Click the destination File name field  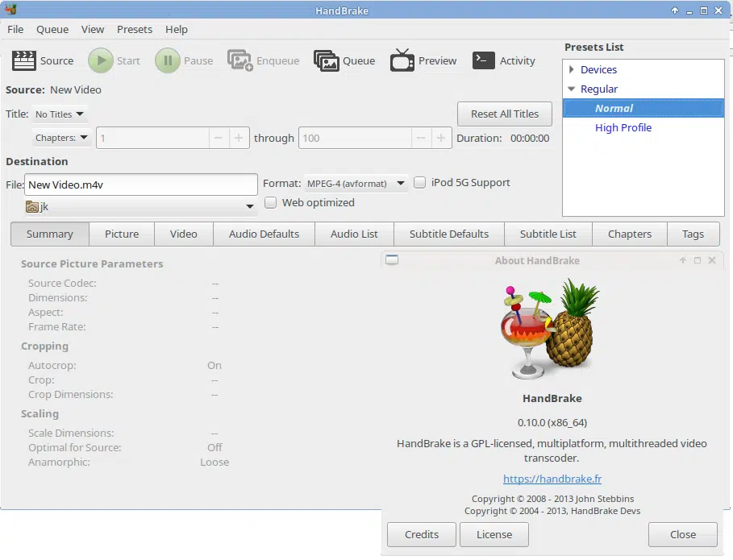pos(140,185)
